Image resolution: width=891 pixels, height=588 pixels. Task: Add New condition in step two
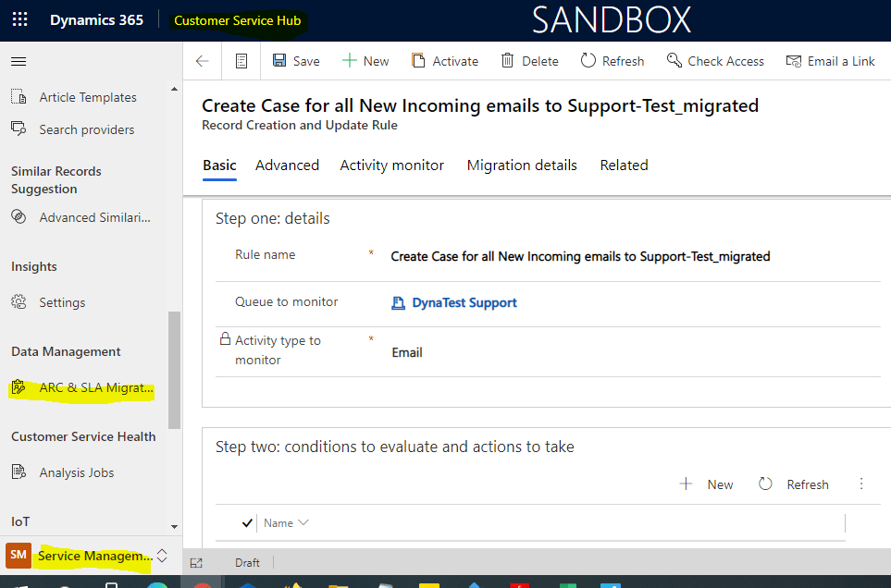[x=707, y=484]
